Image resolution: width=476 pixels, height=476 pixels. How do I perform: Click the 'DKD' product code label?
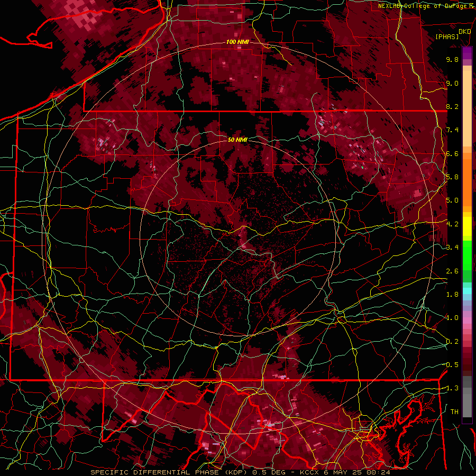tap(464, 32)
